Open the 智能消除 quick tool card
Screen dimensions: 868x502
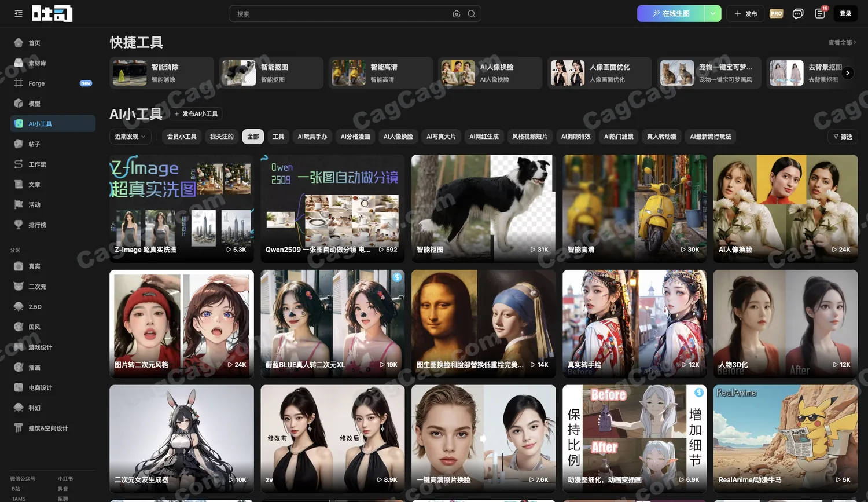click(161, 73)
